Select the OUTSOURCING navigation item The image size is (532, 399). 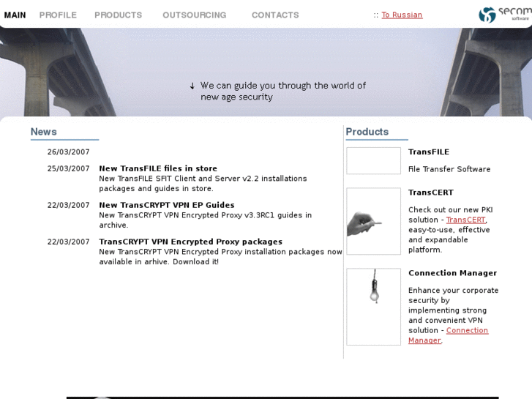(195, 15)
